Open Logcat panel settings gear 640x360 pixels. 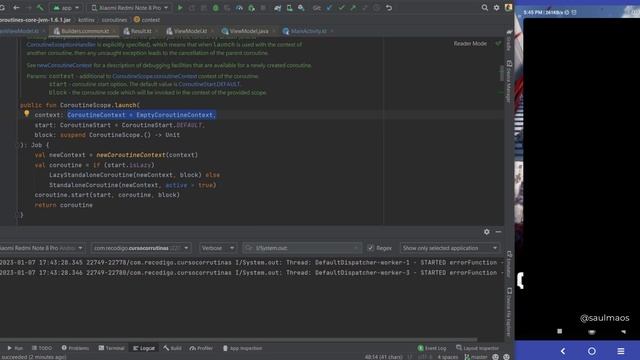click(x=487, y=232)
